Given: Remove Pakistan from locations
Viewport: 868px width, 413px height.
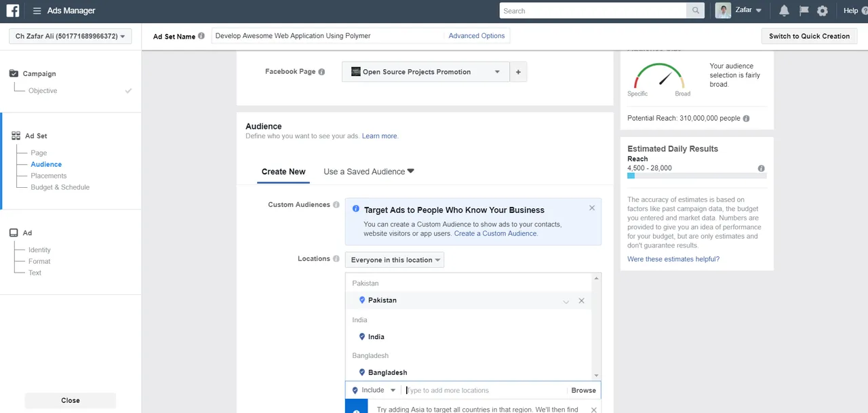Looking at the screenshot, I should [x=581, y=301].
